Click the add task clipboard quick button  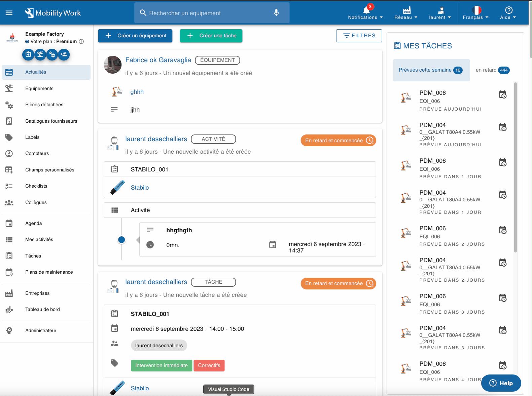28,54
